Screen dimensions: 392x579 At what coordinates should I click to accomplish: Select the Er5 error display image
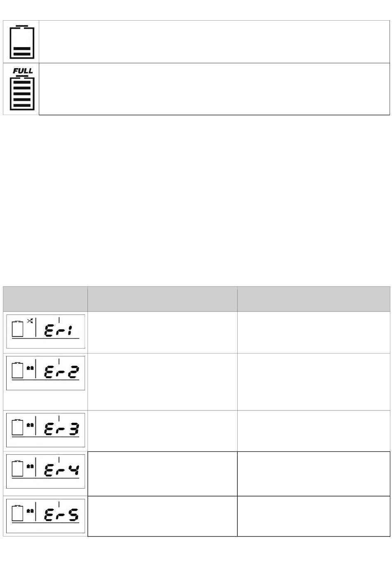pos(45,516)
